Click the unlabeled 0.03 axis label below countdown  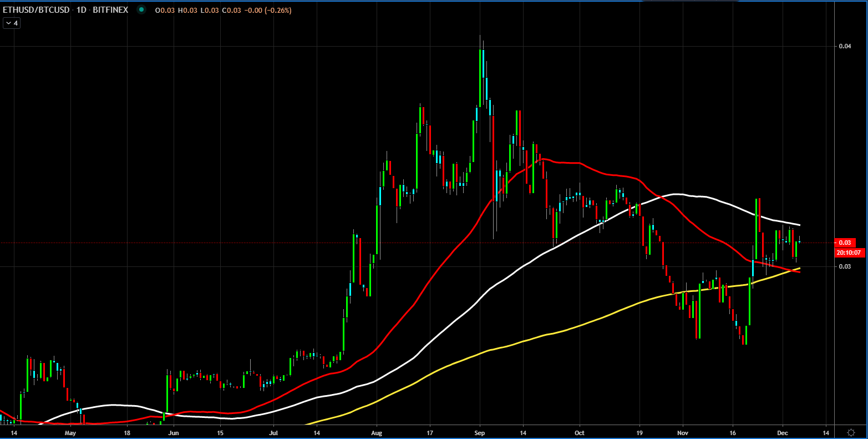[x=845, y=266]
